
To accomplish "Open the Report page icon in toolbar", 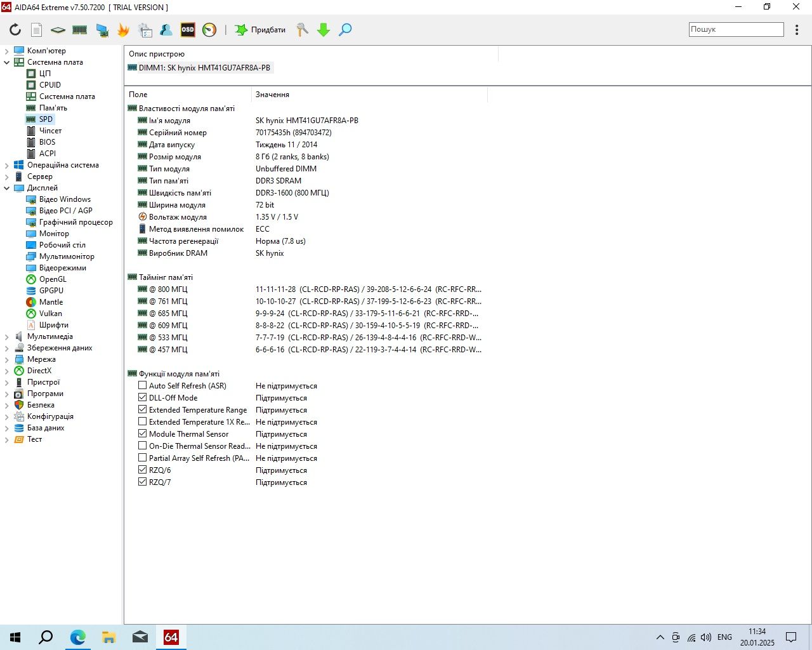I will pos(37,30).
